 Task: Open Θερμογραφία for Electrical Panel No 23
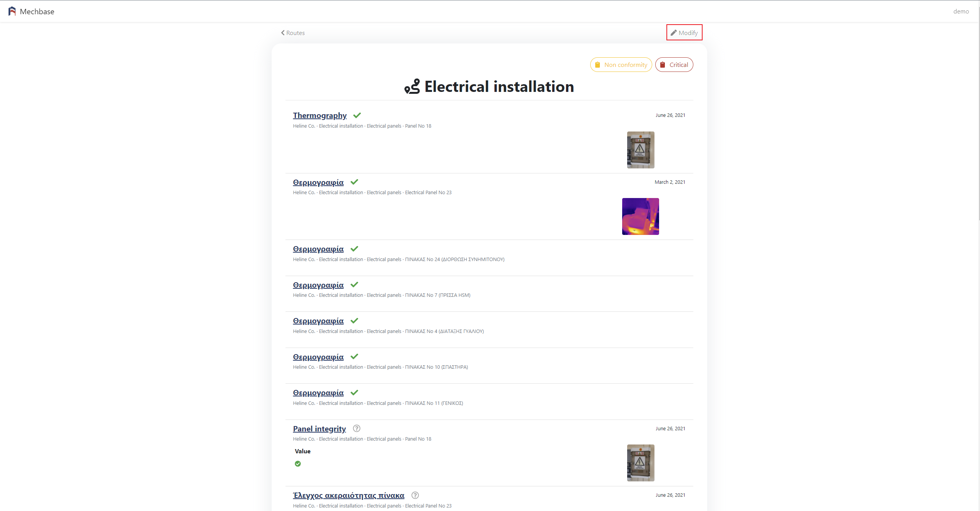318,182
